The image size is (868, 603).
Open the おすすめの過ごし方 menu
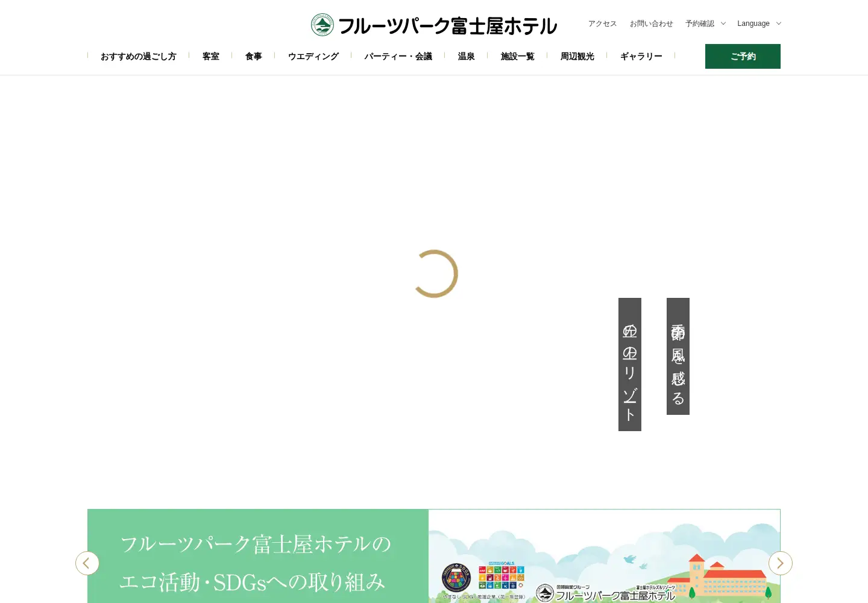[139, 56]
